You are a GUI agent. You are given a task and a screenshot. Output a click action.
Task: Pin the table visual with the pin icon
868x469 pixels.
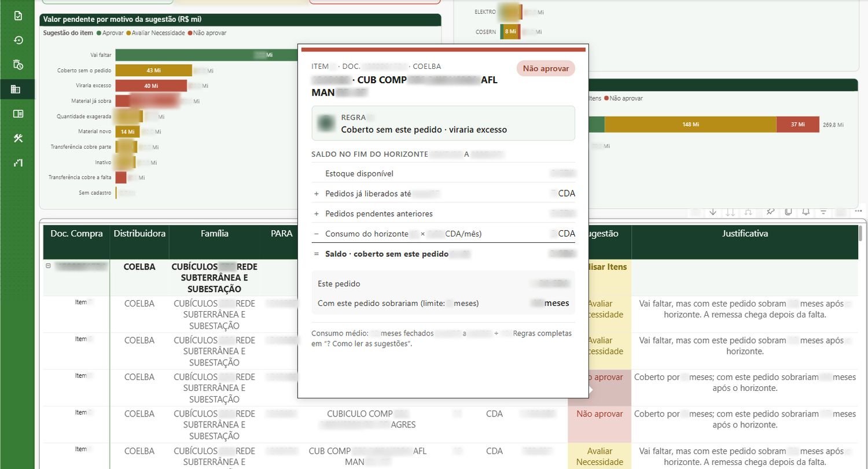tap(771, 212)
